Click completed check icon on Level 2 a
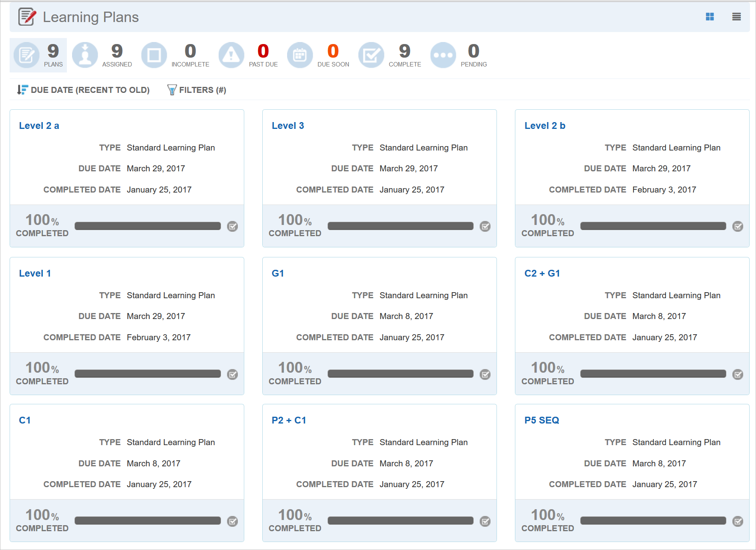This screenshot has height=550, width=756. (x=233, y=227)
